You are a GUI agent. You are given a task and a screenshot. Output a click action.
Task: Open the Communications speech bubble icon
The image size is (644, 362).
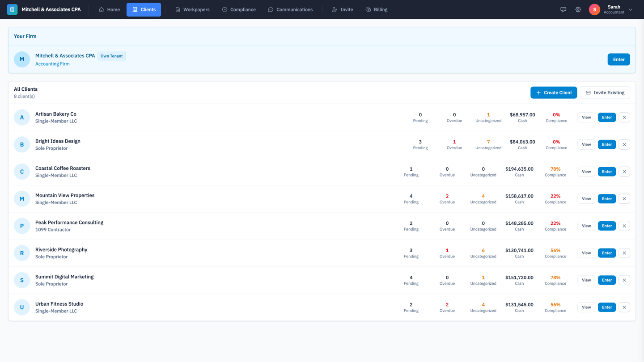270,9
